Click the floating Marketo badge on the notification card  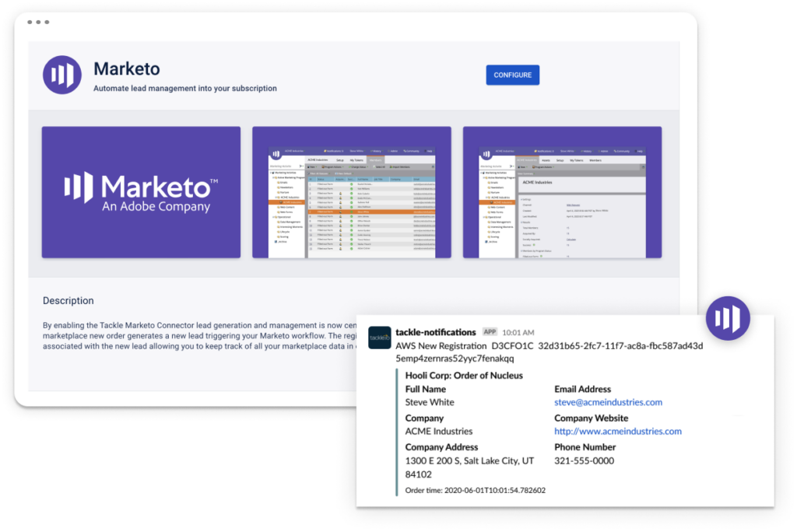point(728,318)
